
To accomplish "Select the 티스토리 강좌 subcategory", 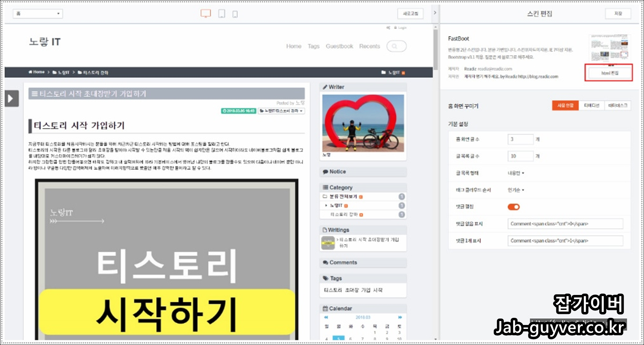I will point(344,215).
